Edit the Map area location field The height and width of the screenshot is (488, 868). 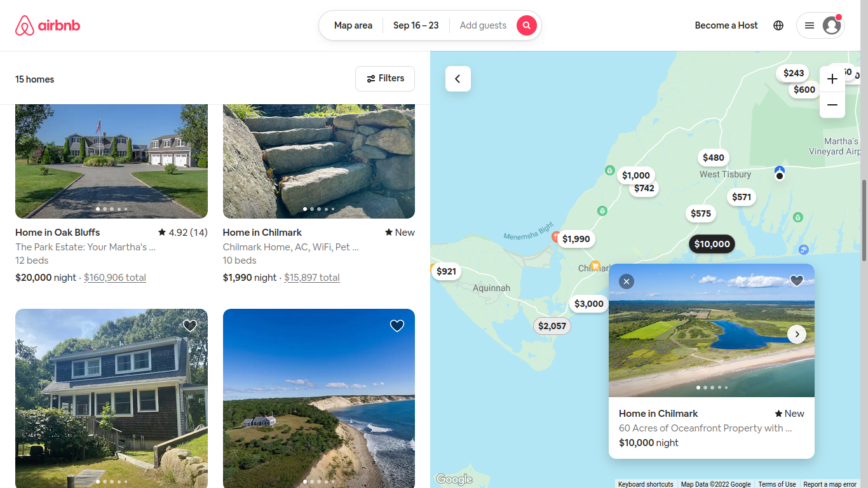[x=353, y=25]
